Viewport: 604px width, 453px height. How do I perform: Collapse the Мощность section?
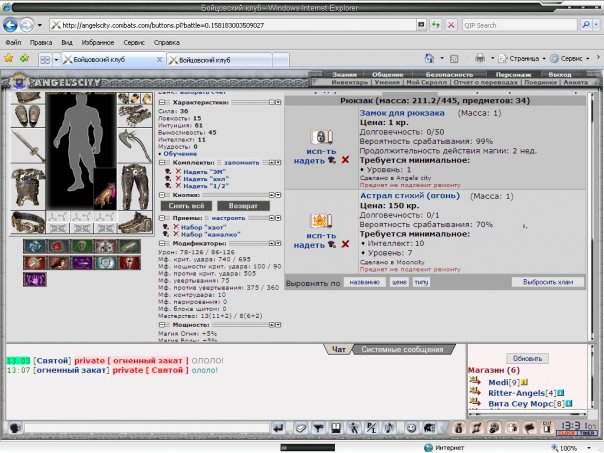162,325
